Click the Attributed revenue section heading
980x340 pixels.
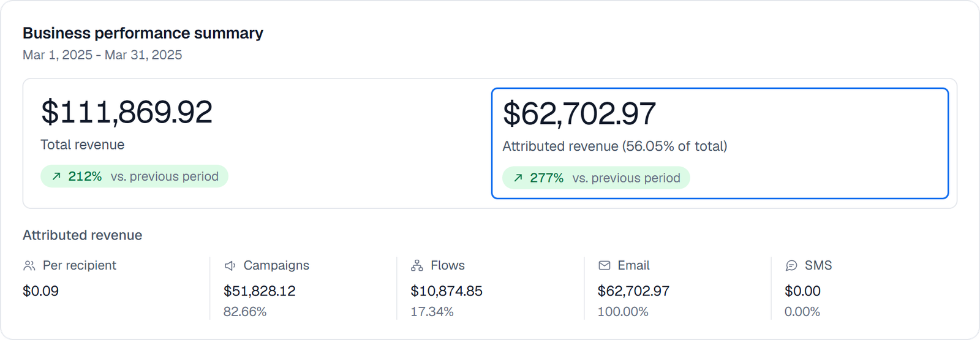(x=82, y=235)
